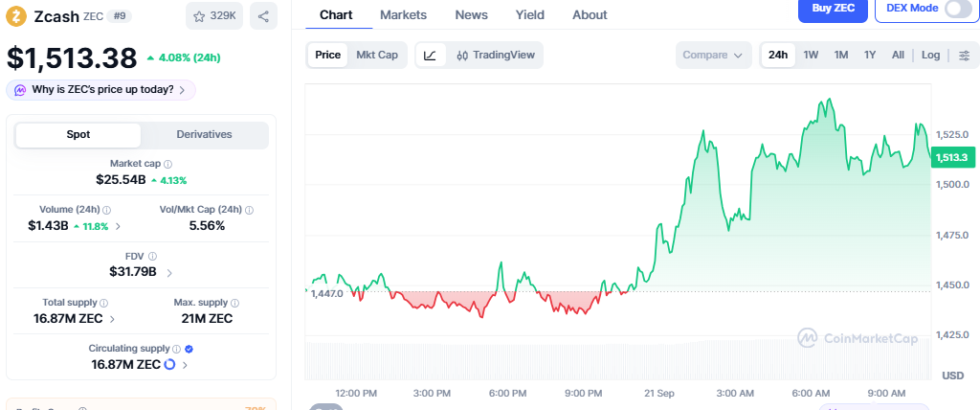Select the Mkt Cap chart toggle
This screenshot has width=980, height=410.
(x=377, y=56)
